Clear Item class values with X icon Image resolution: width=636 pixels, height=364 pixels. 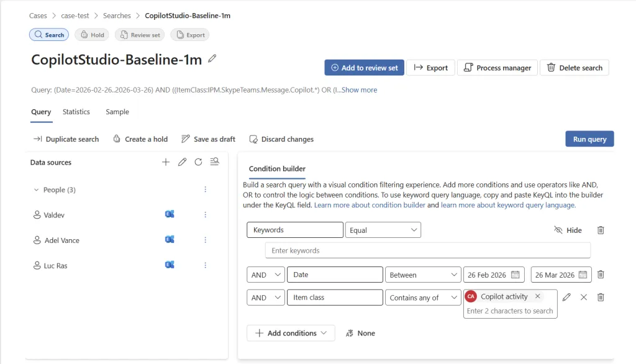[584, 298]
